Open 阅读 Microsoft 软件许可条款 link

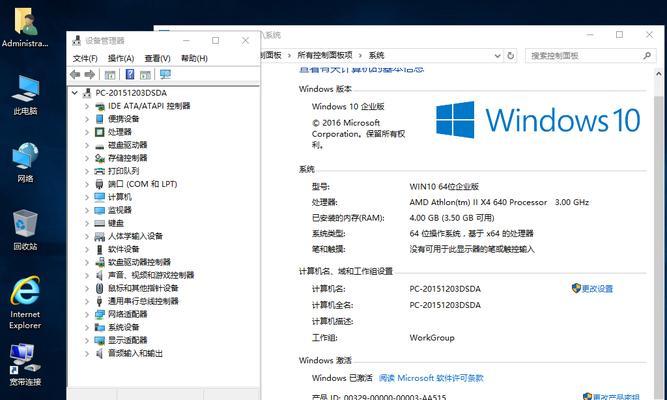431,378
